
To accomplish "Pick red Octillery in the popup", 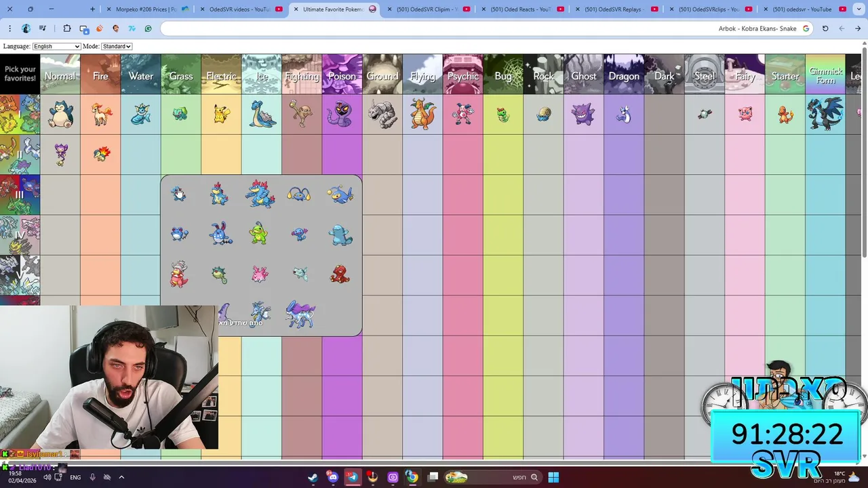I will coord(340,274).
